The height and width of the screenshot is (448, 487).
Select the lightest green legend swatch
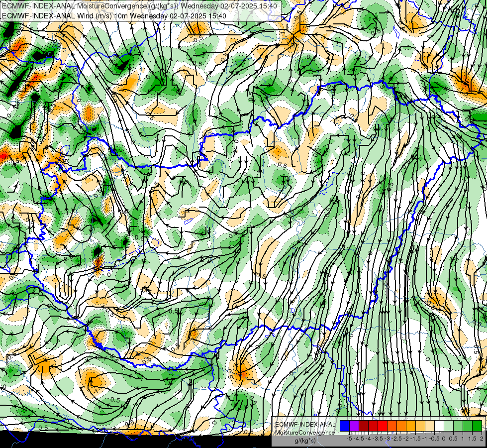[449, 426]
